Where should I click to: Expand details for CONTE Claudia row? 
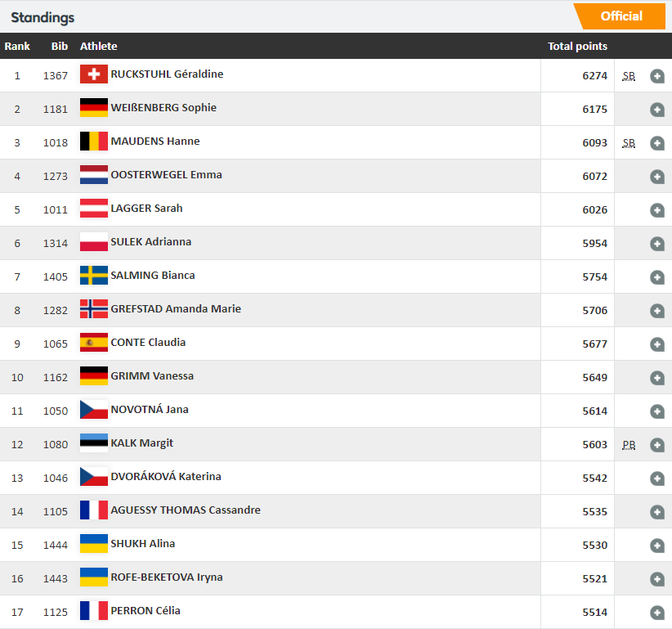(x=657, y=344)
